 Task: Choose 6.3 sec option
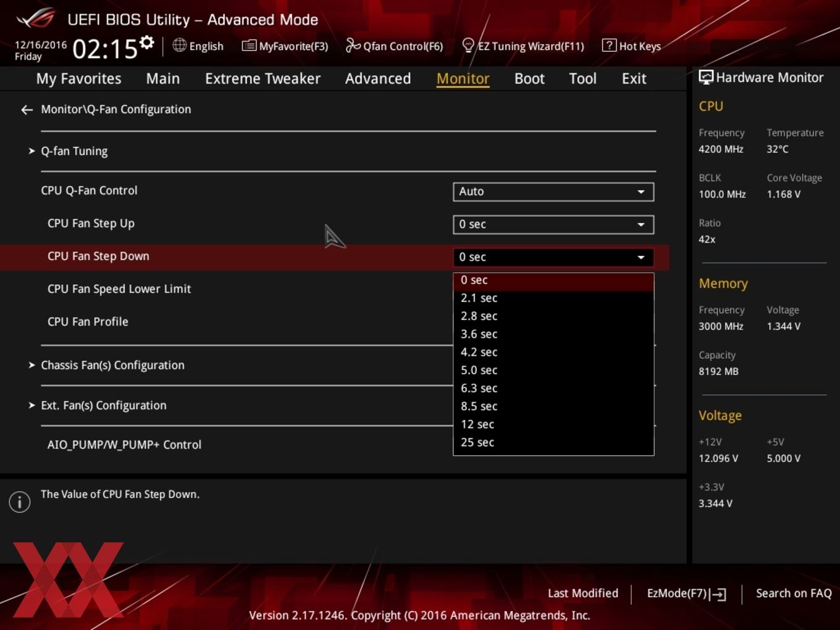(x=553, y=388)
